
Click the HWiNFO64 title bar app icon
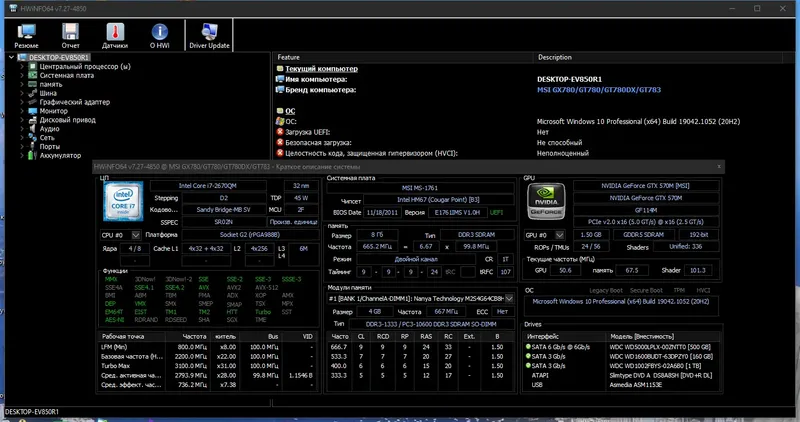[13, 8]
